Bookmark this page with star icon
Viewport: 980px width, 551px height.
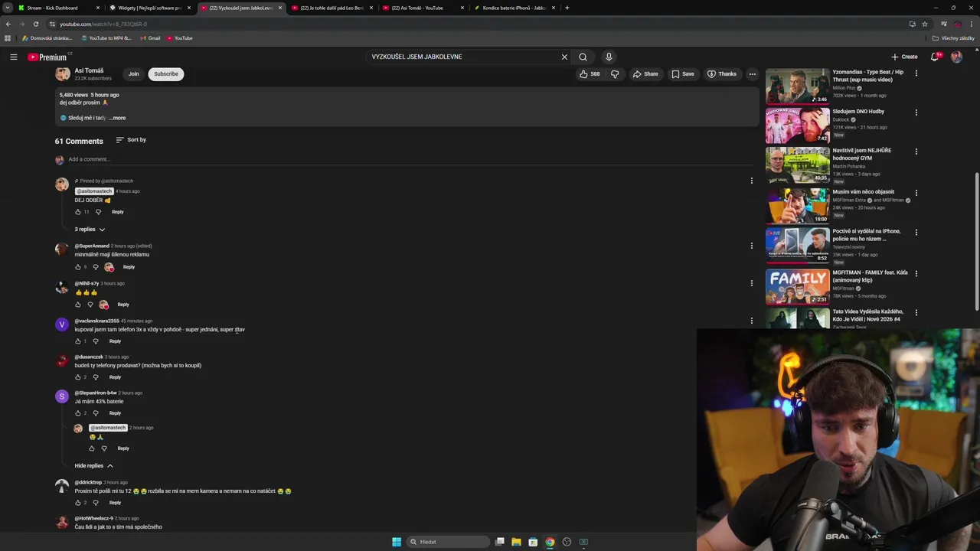click(924, 24)
